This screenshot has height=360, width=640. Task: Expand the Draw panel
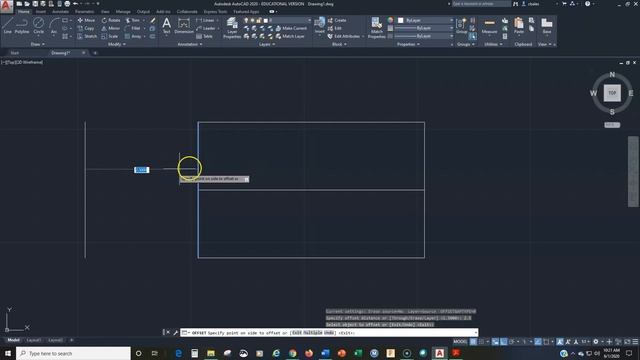(x=38, y=44)
